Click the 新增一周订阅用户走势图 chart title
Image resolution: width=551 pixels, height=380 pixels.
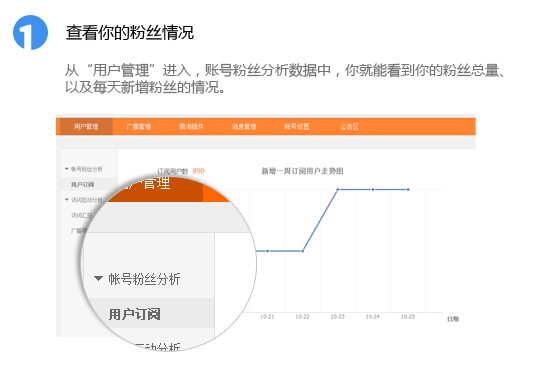(x=302, y=171)
